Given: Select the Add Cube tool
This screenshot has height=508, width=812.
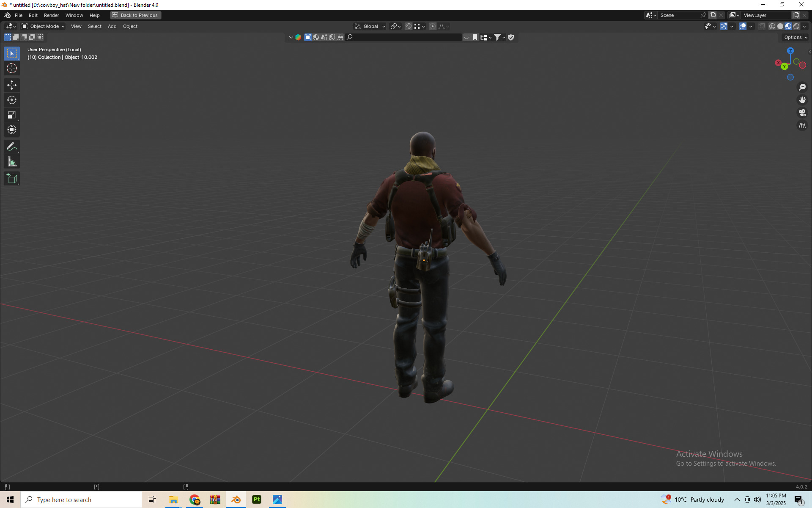Looking at the screenshot, I should point(12,179).
